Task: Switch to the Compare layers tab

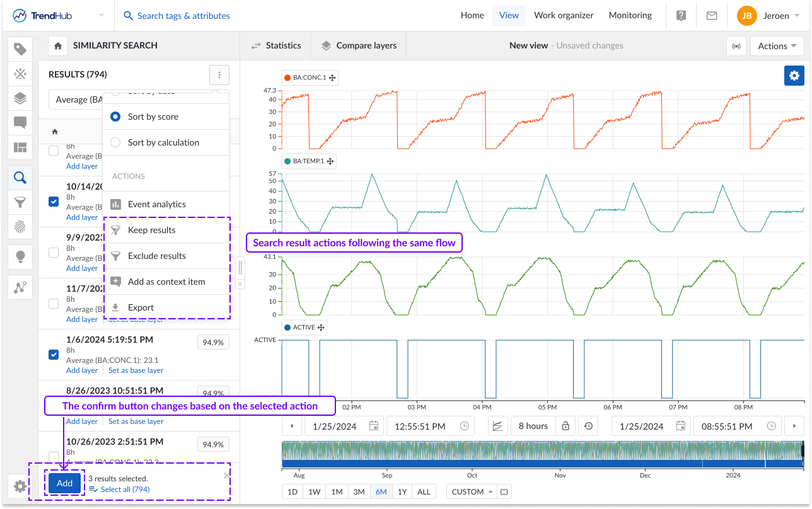Action: (x=359, y=45)
